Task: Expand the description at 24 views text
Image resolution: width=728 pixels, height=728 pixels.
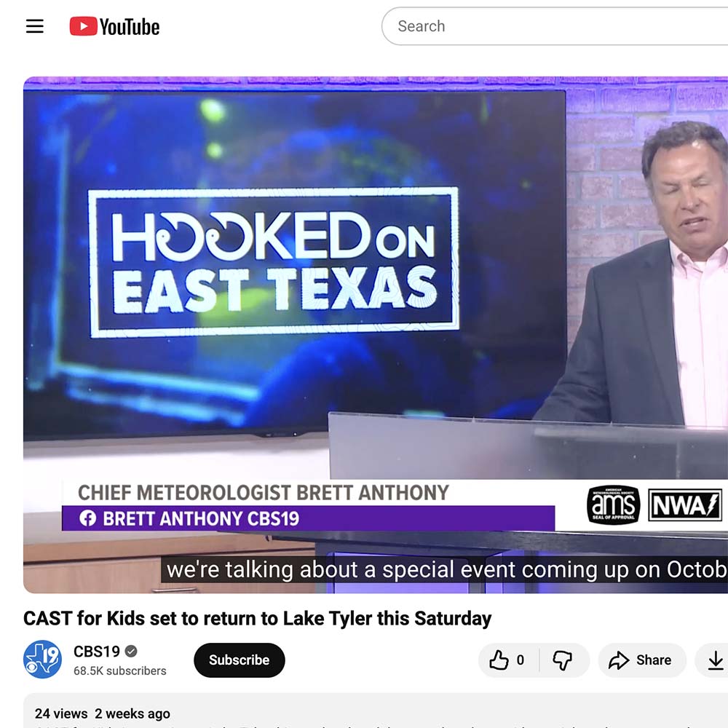Action: (x=61, y=713)
